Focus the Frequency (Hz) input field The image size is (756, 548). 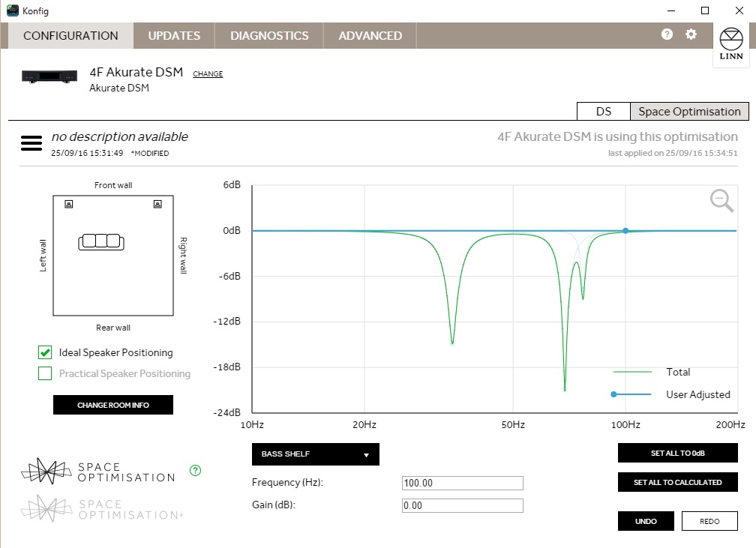462,483
